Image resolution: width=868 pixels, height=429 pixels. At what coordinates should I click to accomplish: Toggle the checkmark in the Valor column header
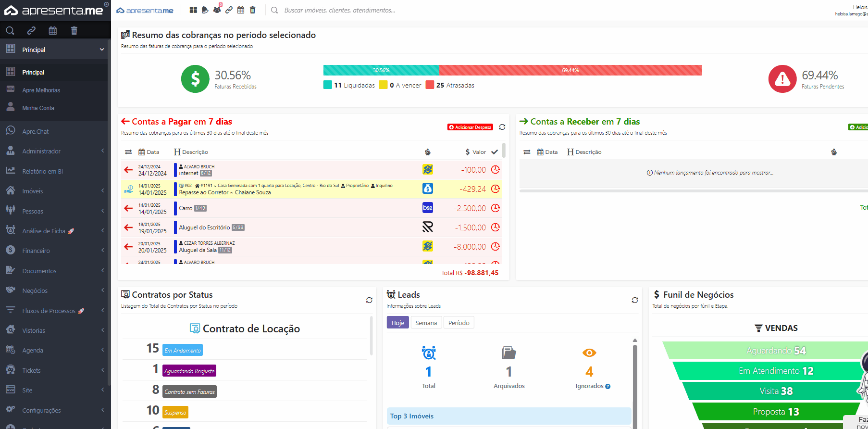point(495,152)
